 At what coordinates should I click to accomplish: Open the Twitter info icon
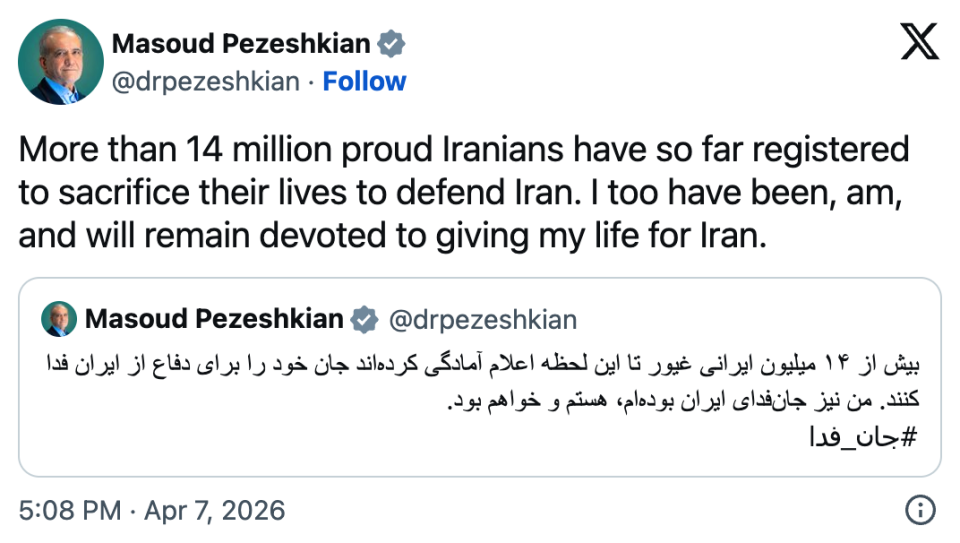pos(920,511)
